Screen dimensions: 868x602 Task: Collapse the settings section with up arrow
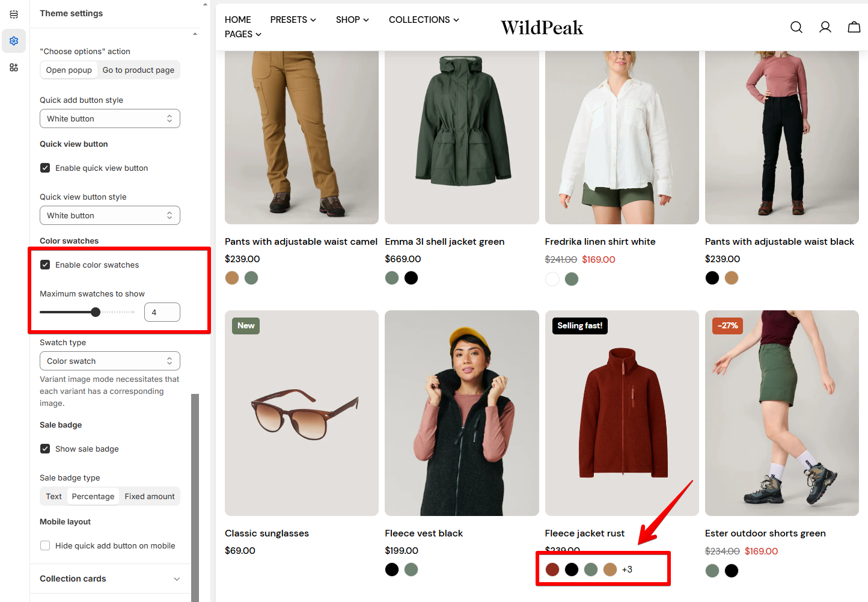coord(195,34)
